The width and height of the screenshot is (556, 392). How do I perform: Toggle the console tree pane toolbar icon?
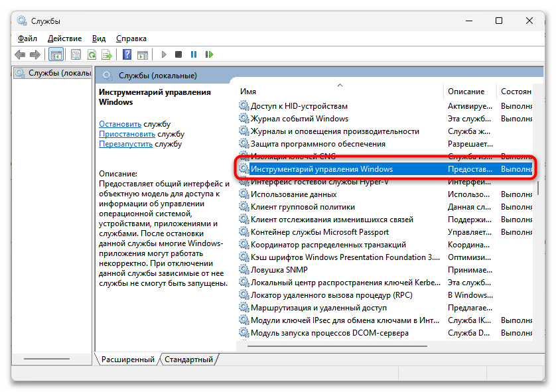click(56, 54)
